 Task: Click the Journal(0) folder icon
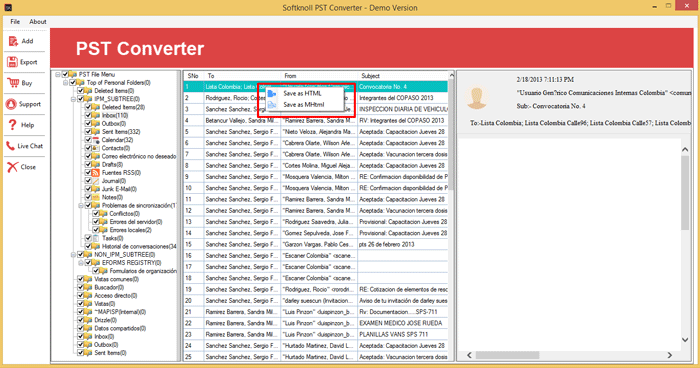(96, 181)
